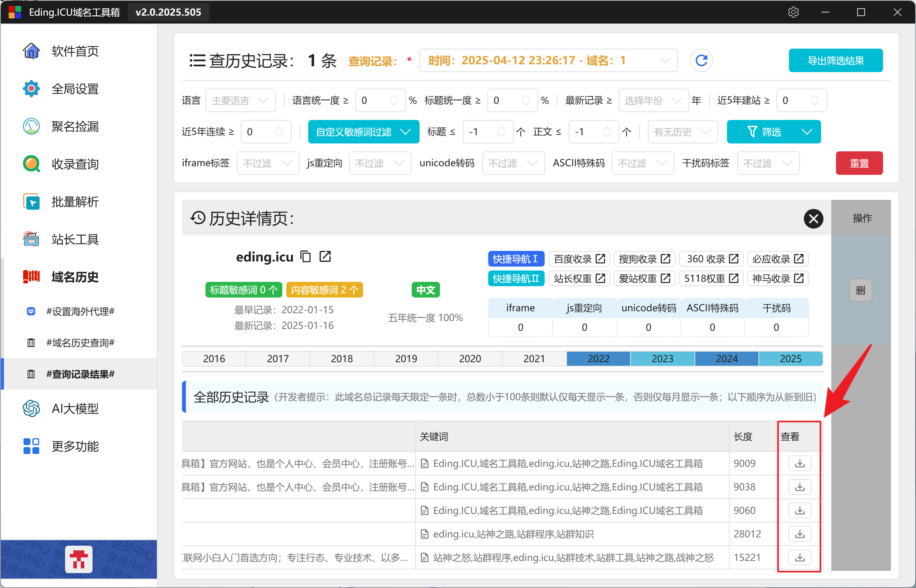The height and width of the screenshot is (588, 916).
Task: Open the query record time dropdown
Action: pyautogui.click(x=548, y=60)
